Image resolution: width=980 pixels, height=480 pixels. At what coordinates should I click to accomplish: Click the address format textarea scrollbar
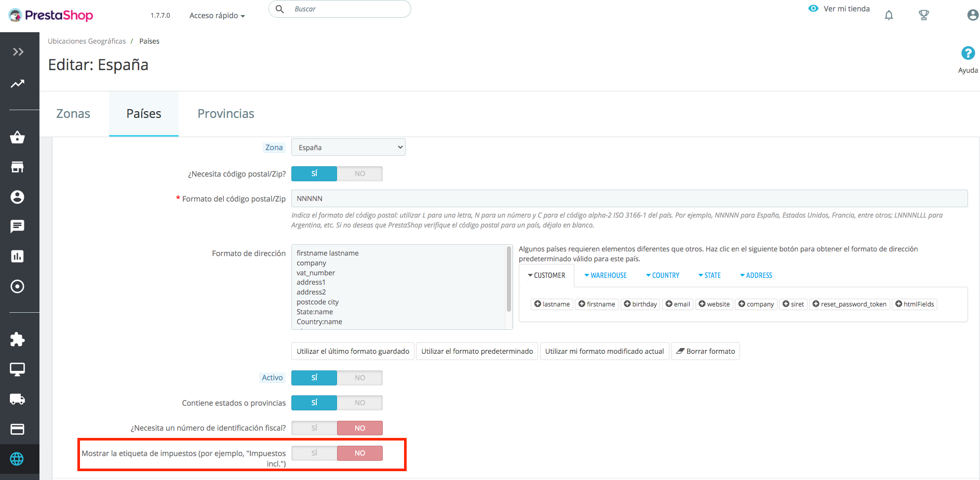click(509, 279)
